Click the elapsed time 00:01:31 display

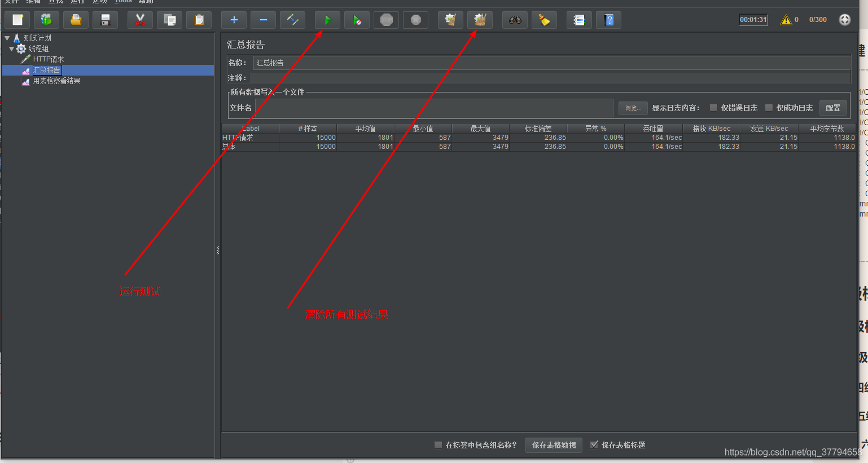(753, 20)
